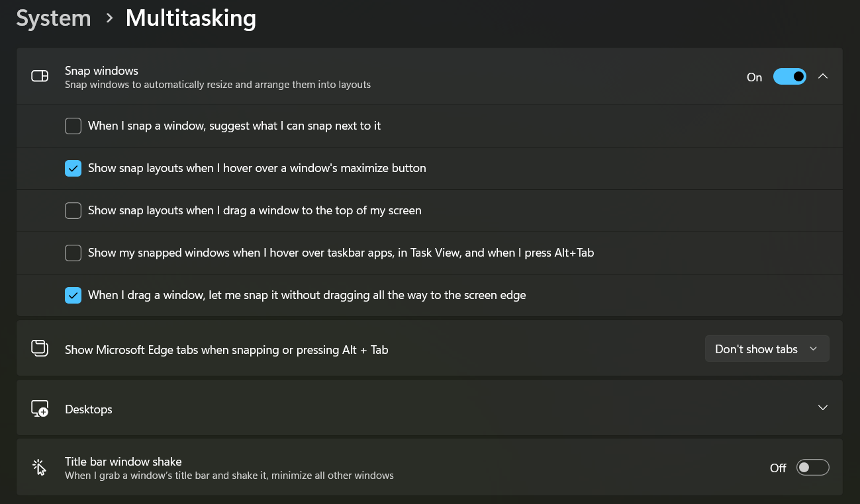The height and width of the screenshot is (504, 860).
Task: Click the Multitasking page title
Action: pyautogui.click(x=191, y=19)
